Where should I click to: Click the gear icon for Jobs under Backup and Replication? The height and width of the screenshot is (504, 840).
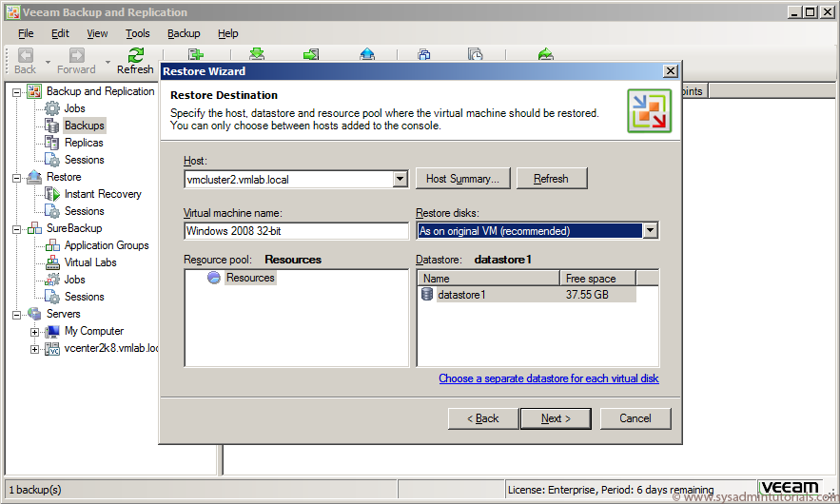pos(52,108)
